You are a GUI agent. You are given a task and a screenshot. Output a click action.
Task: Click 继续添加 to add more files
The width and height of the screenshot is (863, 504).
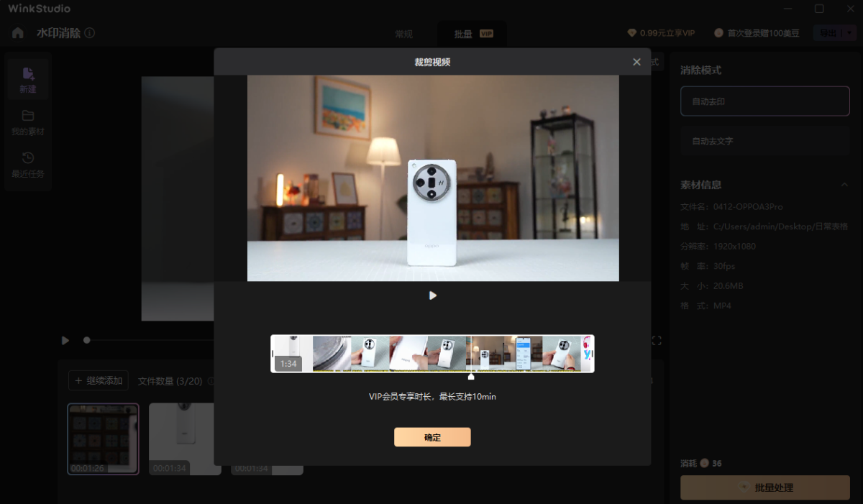[x=99, y=380]
